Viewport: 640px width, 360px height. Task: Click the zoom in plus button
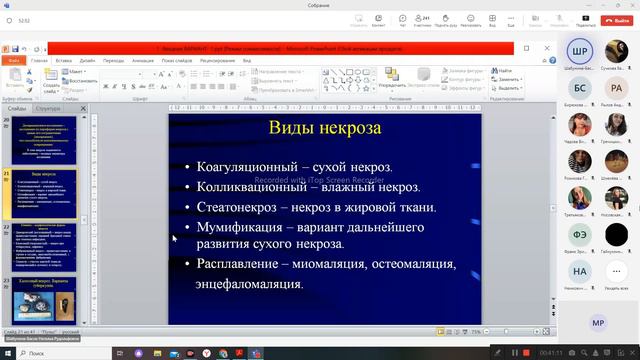(537, 332)
